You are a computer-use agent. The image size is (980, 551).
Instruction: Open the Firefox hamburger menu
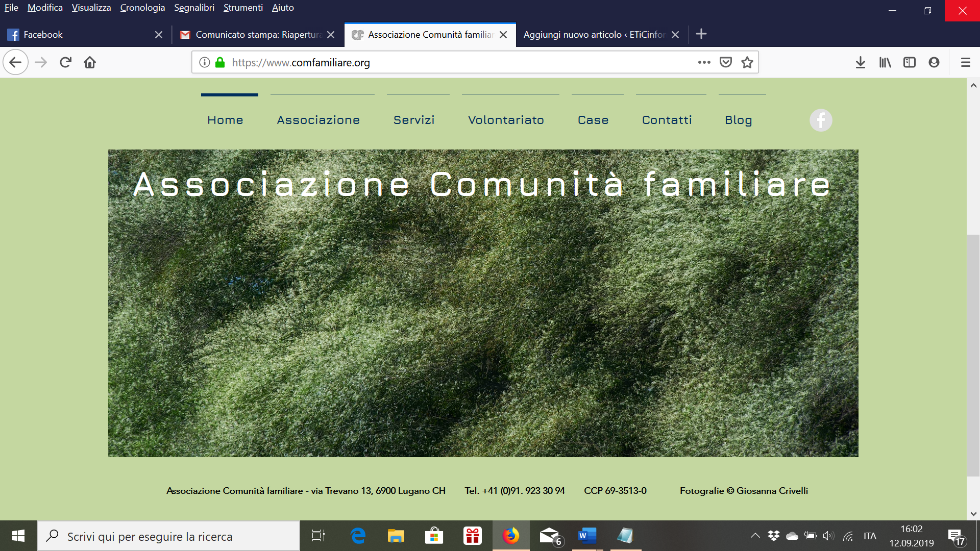[965, 62]
